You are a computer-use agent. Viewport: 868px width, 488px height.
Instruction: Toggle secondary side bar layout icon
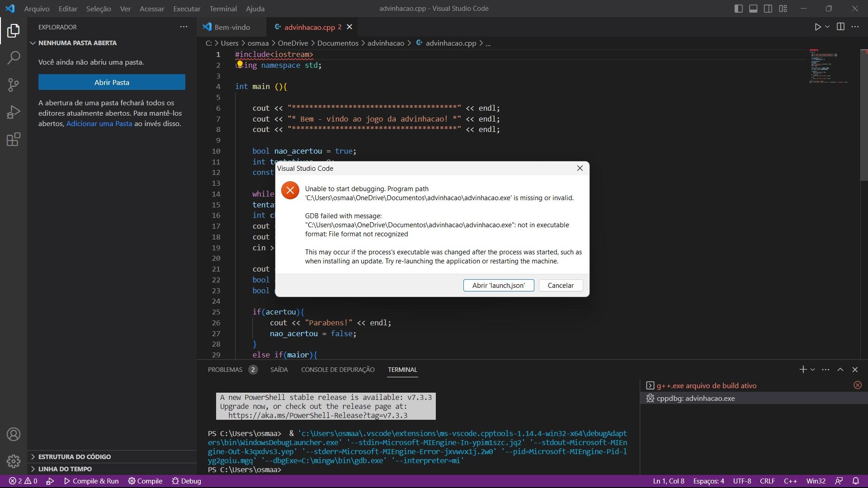point(768,9)
